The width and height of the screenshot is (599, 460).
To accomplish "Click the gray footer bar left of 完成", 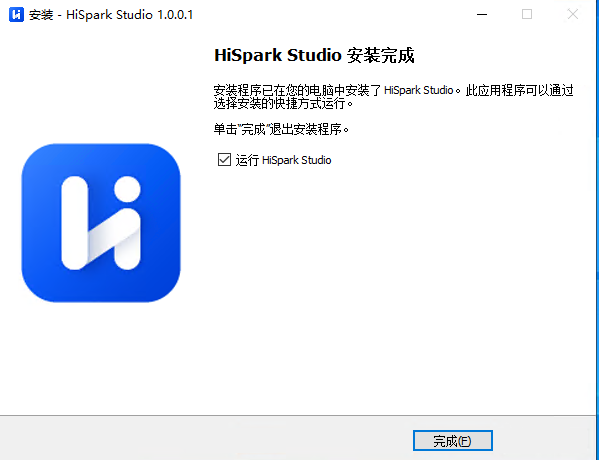I will point(206,438).
